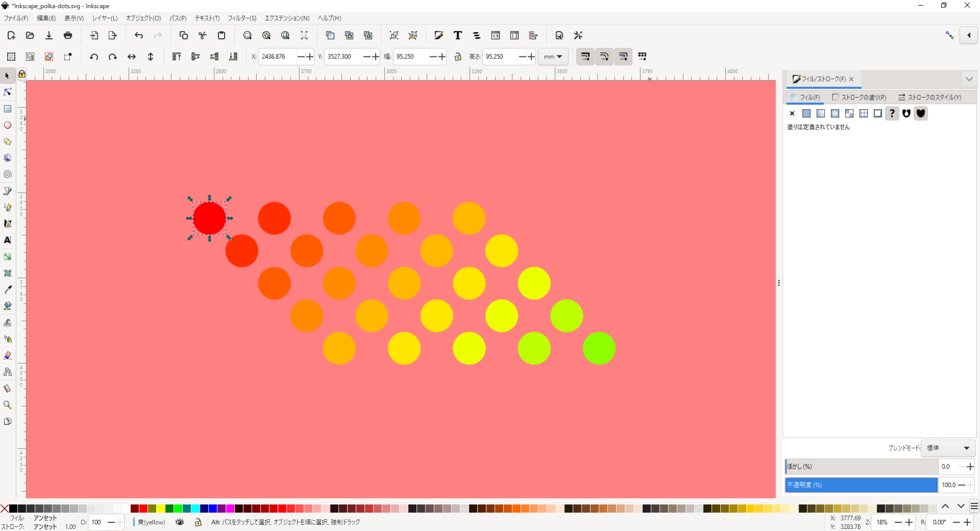Screen dimensions: 980x531
Task: Flip selection horizontally
Action: (x=132, y=56)
